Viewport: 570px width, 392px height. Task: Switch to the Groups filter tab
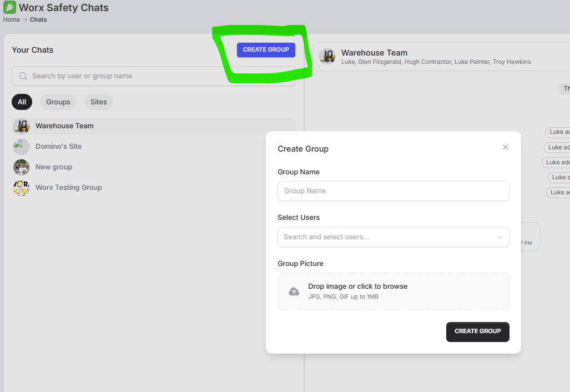click(x=58, y=102)
